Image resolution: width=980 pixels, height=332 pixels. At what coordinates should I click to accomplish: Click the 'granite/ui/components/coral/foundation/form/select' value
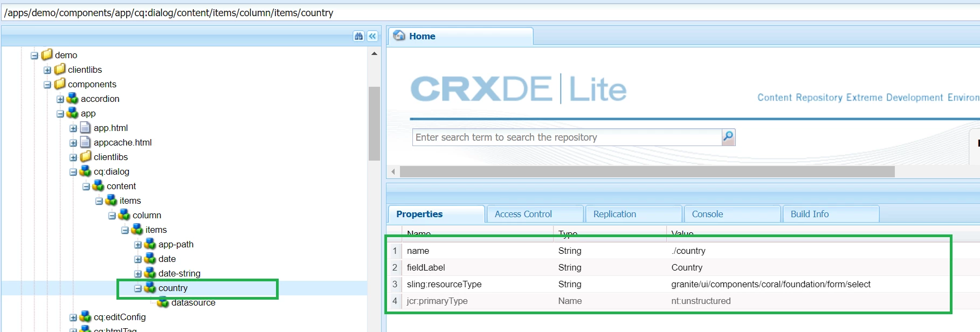(771, 284)
